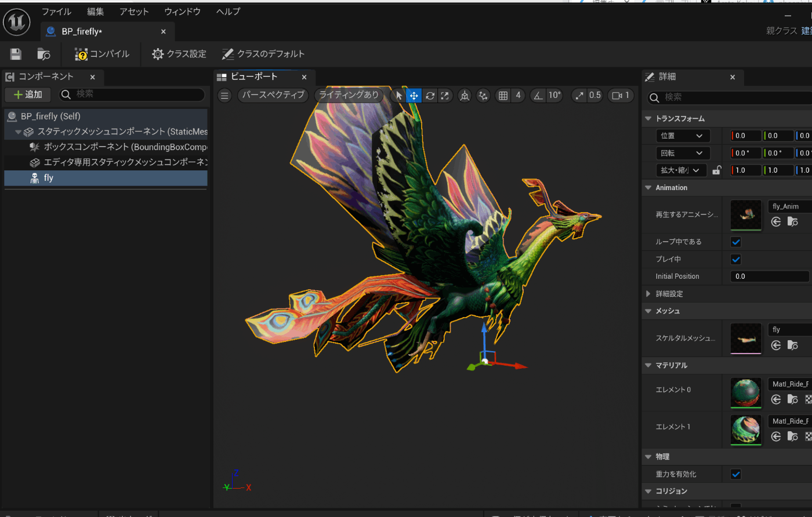Open クラス設定 class settings

click(179, 54)
